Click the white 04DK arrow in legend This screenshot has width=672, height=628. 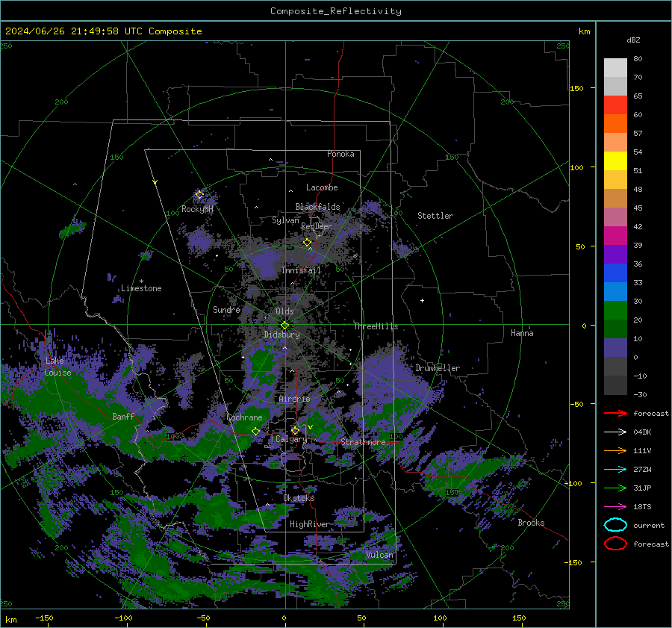[615, 432]
